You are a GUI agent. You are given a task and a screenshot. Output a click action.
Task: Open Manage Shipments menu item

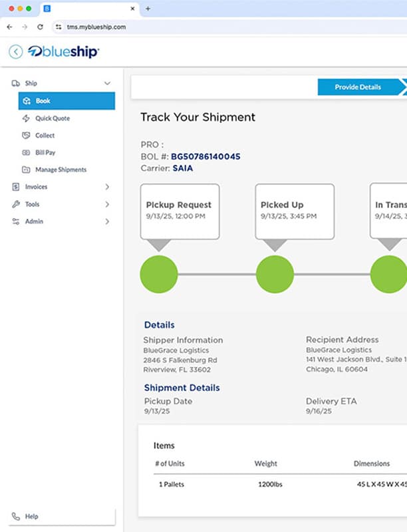point(61,170)
